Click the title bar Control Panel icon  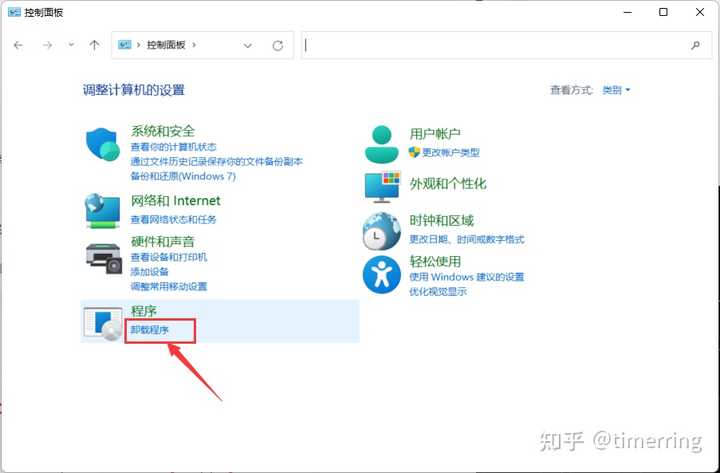click(x=14, y=12)
